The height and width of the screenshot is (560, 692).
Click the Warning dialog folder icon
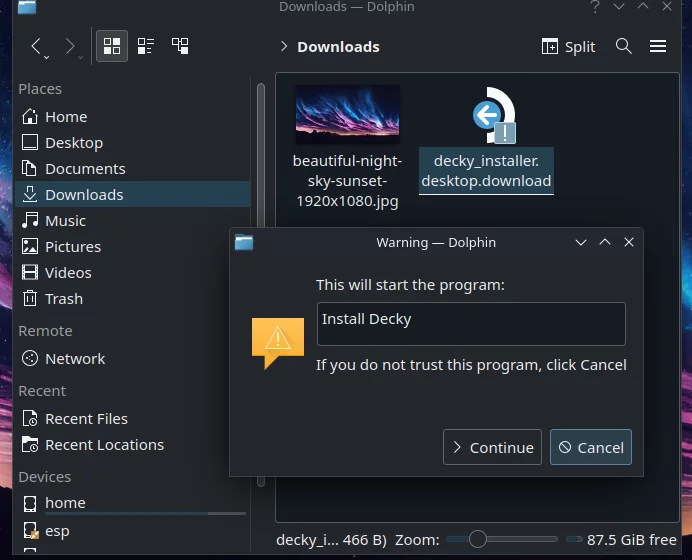[x=244, y=242]
